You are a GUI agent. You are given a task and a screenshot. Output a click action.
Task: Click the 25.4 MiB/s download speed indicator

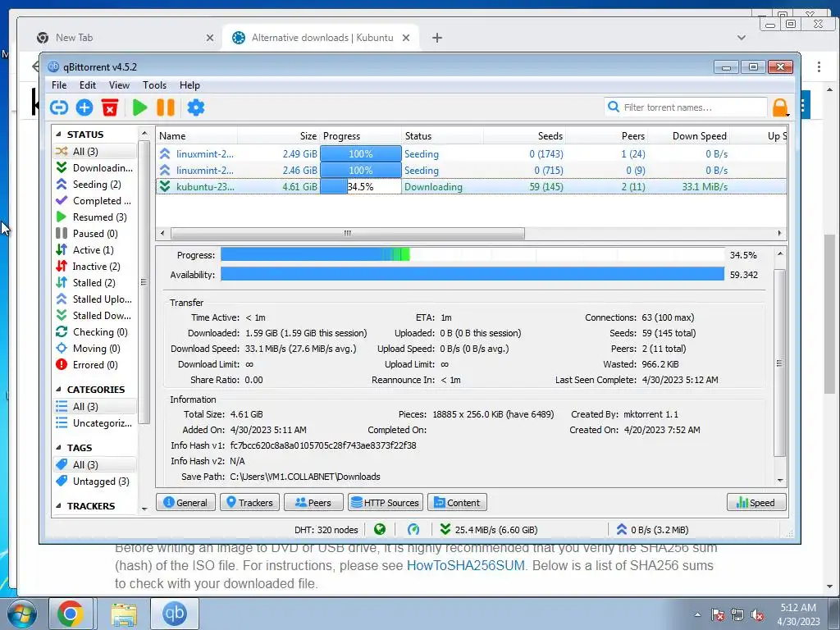pyautogui.click(x=489, y=530)
